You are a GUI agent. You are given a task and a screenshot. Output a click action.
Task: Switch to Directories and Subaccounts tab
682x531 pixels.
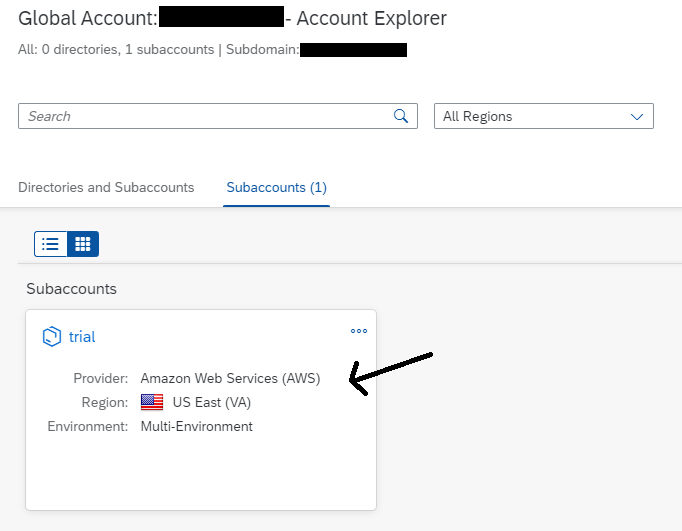tap(106, 187)
